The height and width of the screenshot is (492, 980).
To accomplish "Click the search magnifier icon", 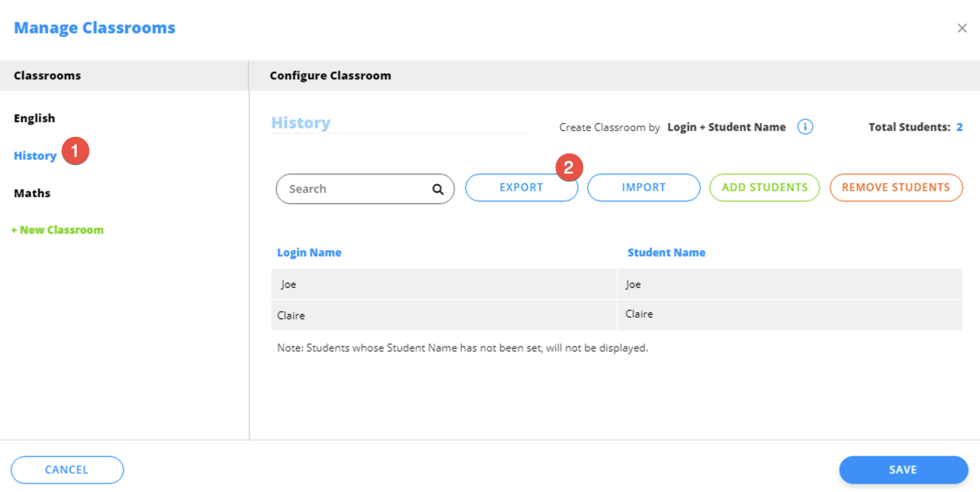I will pyautogui.click(x=437, y=189).
